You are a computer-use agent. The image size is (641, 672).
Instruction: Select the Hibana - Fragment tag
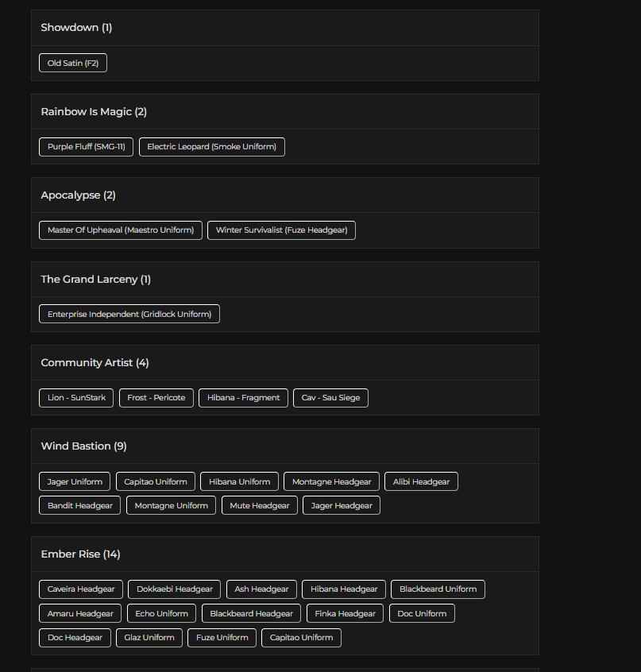(x=244, y=398)
